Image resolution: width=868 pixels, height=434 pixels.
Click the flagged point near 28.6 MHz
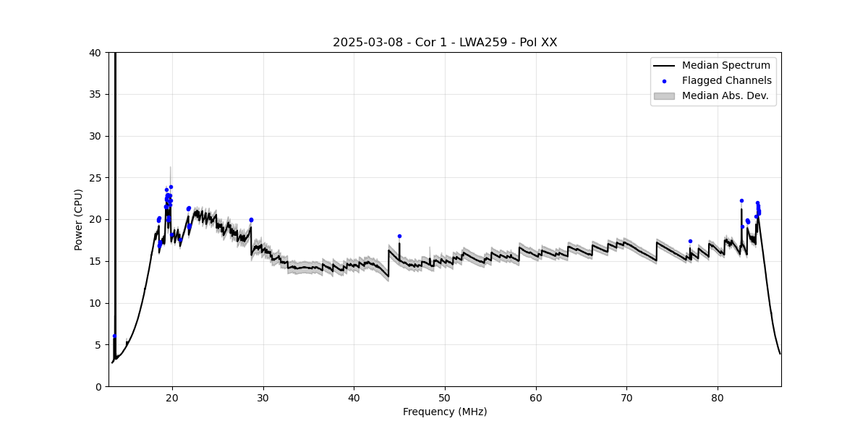click(x=251, y=220)
